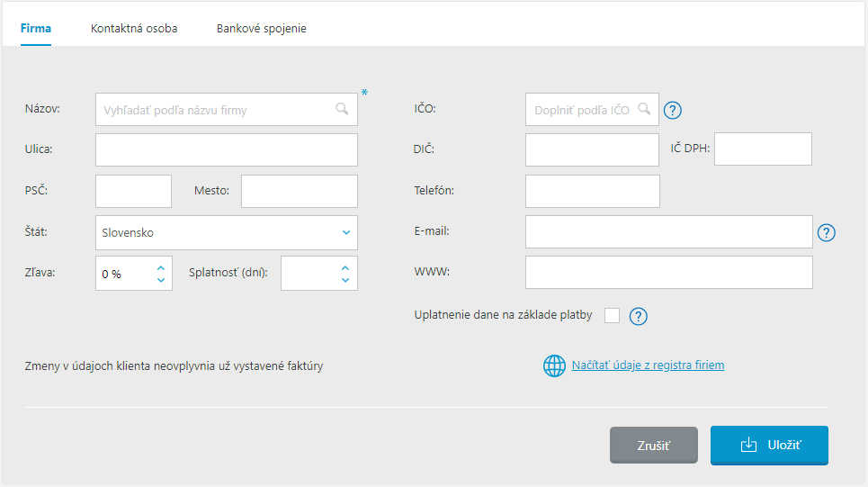Expand the Štát dropdown showing Slovensko
The height and width of the screenshot is (487, 868).
pyautogui.click(x=346, y=232)
